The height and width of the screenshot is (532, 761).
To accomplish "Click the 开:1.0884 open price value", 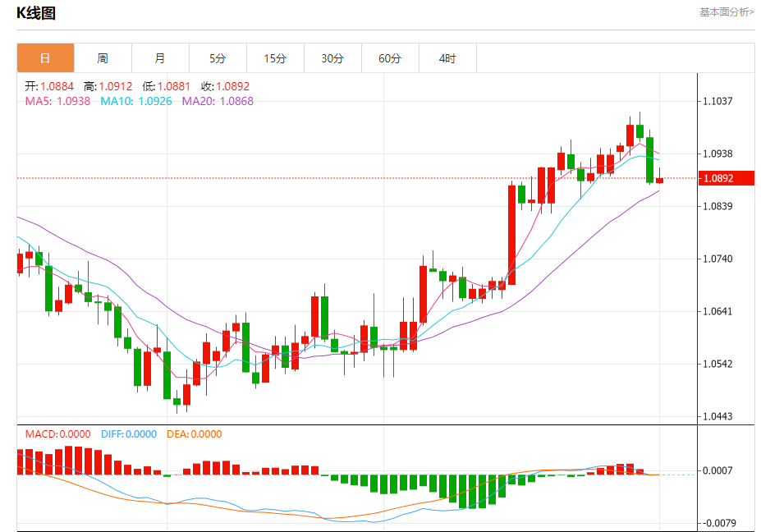I will (49, 86).
